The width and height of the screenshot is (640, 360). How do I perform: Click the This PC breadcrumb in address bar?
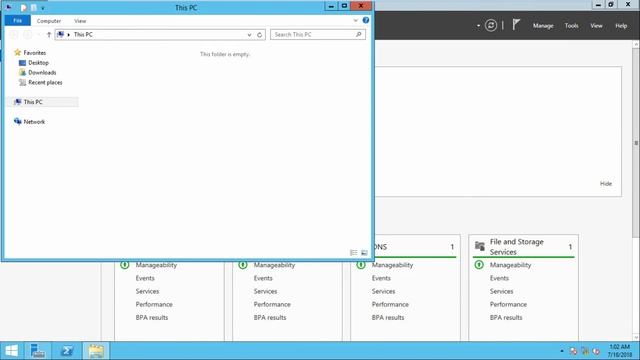[83, 34]
